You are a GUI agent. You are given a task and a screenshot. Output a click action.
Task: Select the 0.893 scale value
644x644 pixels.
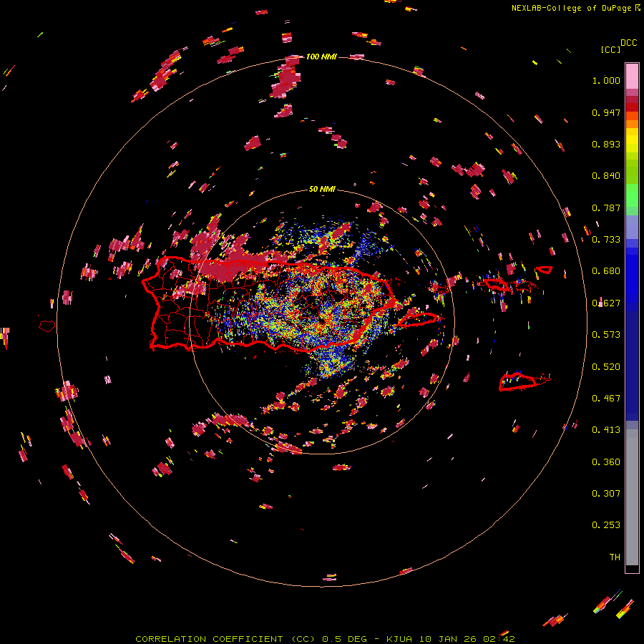point(606,144)
